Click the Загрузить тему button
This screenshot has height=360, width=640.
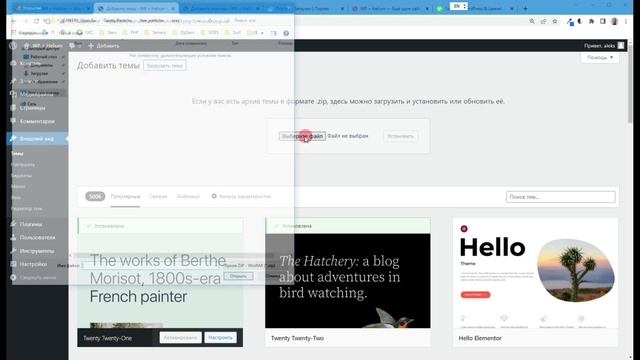(164, 66)
